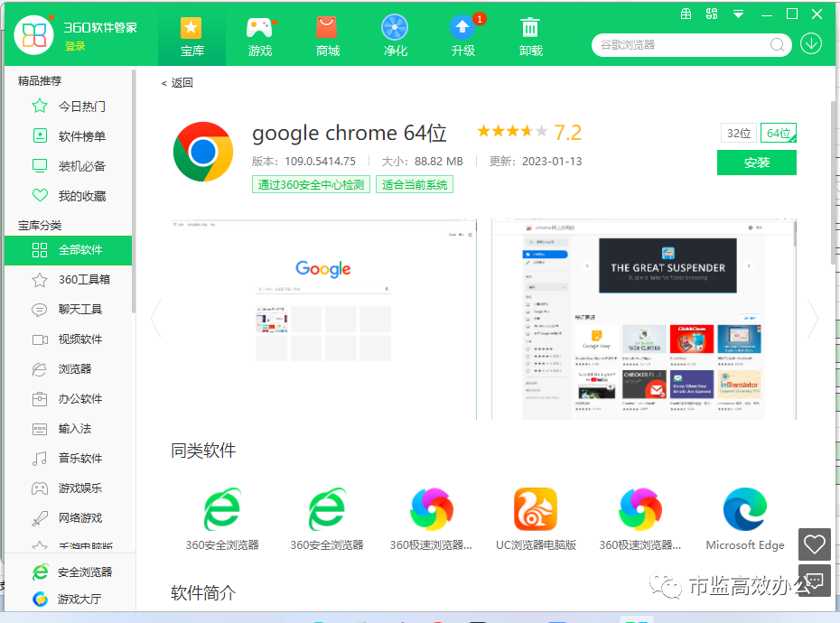Select 360工具箱 category
The height and width of the screenshot is (623, 840).
(69, 280)
